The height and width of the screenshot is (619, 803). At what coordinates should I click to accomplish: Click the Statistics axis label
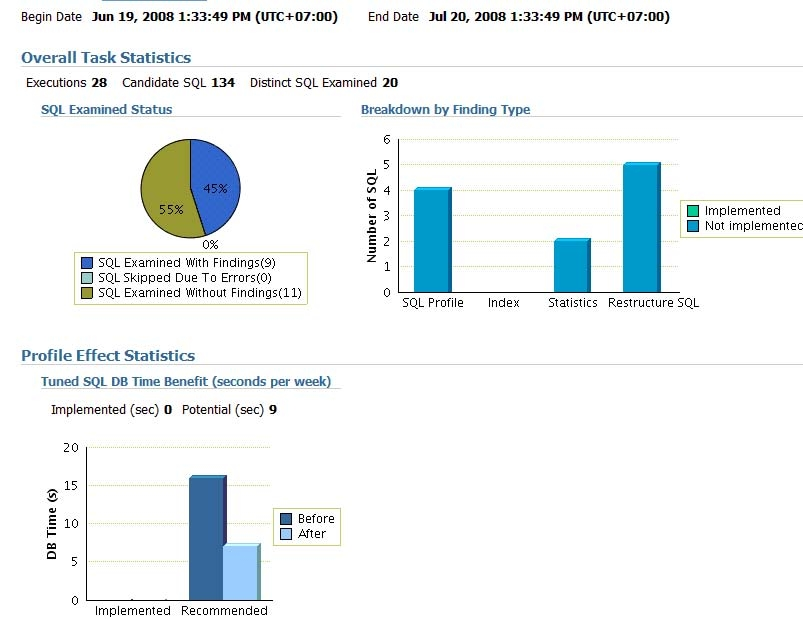(573, 303)
